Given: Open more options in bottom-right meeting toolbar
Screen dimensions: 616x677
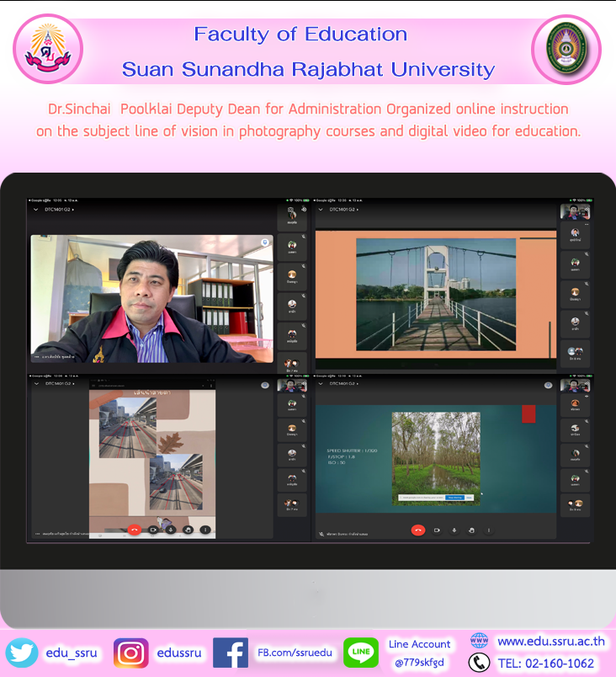Looking at the screenshot, I should click(x=489, y=530).
